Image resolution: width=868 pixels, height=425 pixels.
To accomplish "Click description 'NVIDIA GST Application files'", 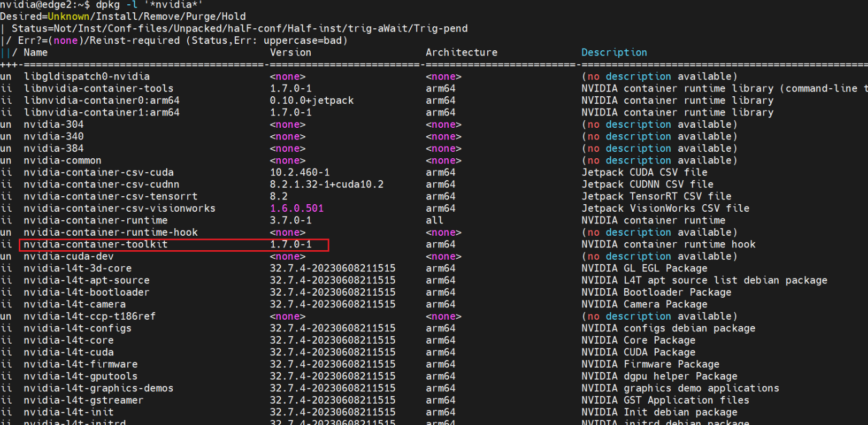I will pyautogui.click(x=665, y=400).
